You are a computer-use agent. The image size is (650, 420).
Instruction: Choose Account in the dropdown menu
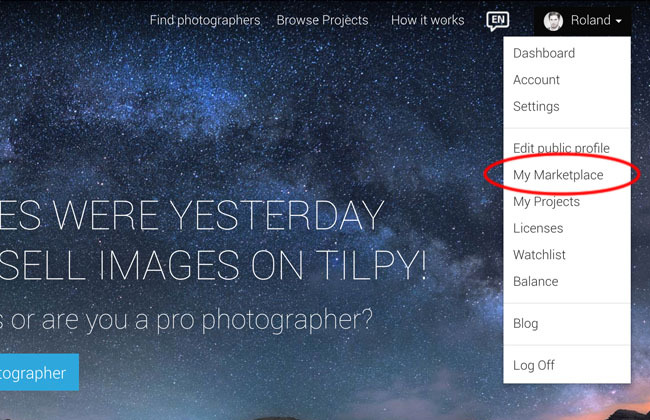(536, 80)
